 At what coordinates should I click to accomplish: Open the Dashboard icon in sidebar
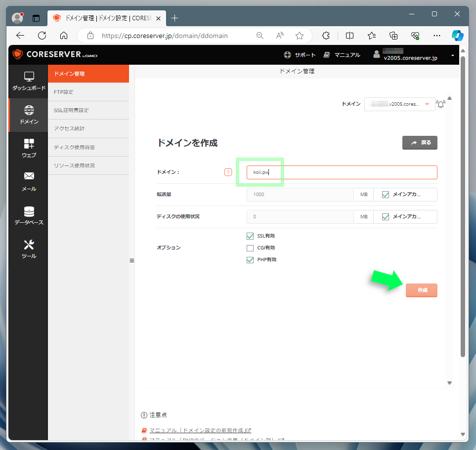click(29, 77)
